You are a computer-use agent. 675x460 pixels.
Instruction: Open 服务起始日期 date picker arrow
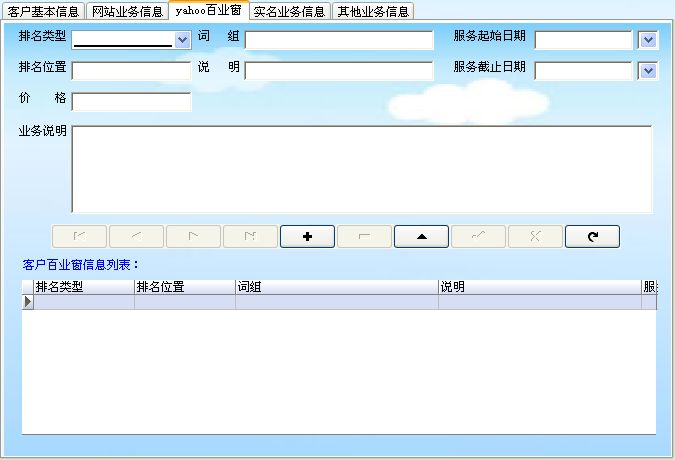pyautogui.click(x=648, y=40)
